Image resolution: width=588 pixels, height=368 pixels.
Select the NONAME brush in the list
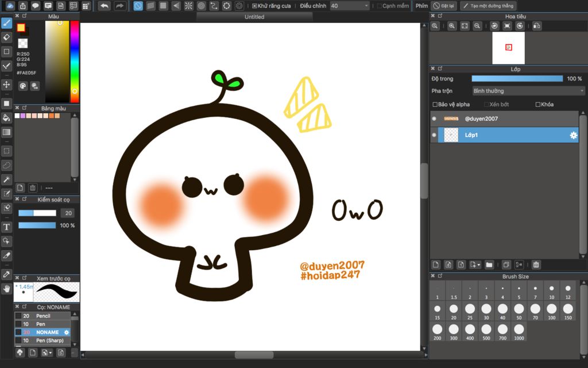pos(42,332)
